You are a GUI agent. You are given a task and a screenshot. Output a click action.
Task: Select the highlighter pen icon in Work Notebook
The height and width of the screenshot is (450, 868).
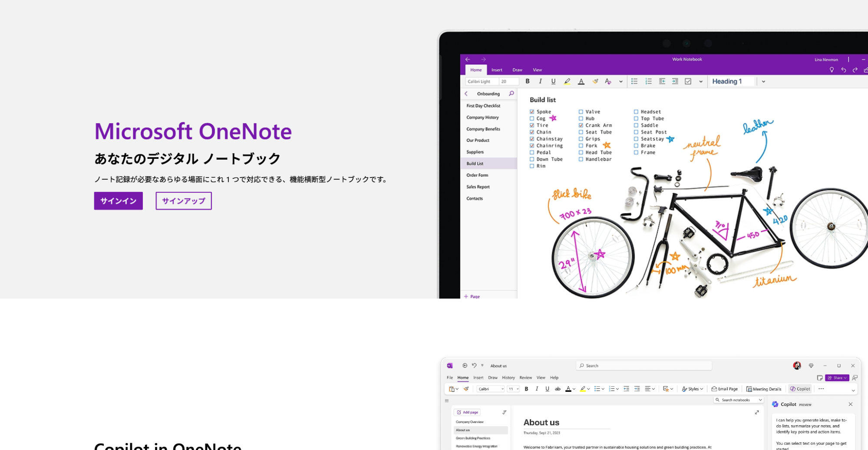point(567,81)
